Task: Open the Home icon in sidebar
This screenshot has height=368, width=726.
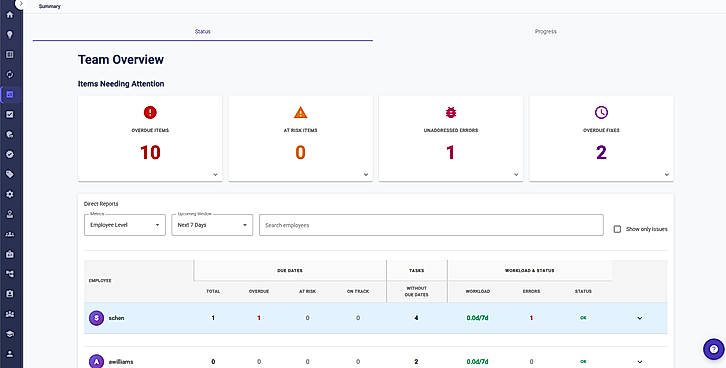Action: [x=10, y=14]
